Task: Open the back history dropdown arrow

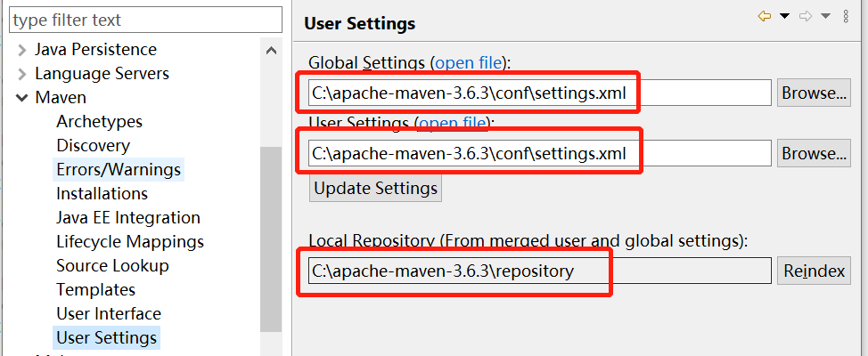Action: point(784,16)
